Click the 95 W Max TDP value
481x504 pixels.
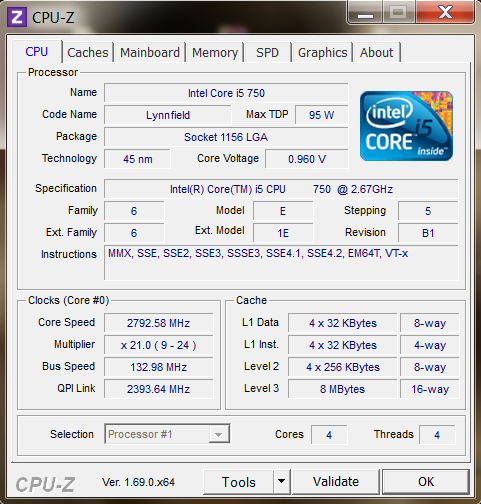click(x=321, y=115)
